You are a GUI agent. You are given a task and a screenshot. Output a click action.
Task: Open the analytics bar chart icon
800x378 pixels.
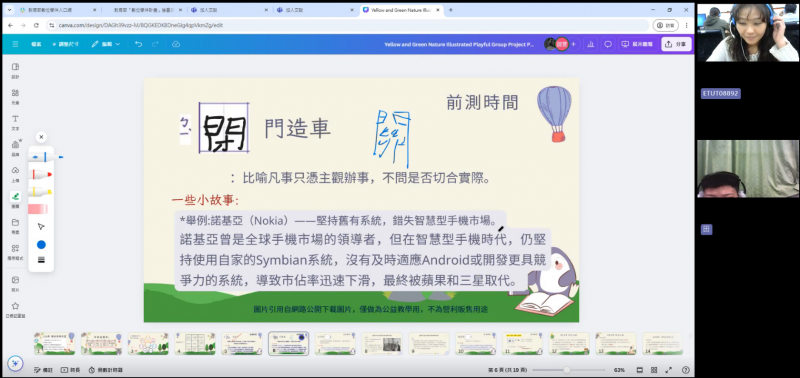pyautogui.click(x=590, y=44)
